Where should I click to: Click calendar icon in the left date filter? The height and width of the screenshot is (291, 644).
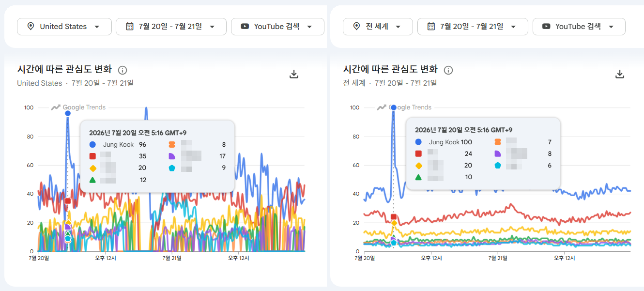(129, 27)
